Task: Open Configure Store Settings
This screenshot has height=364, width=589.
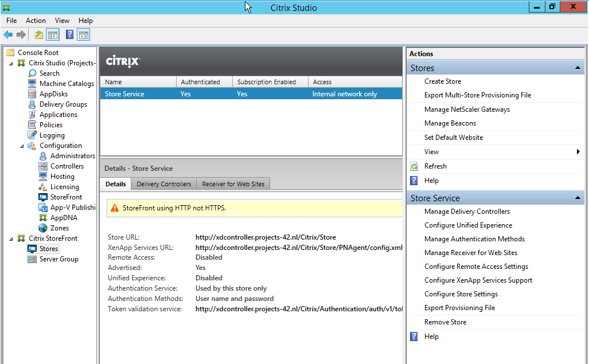Action: 461,294
